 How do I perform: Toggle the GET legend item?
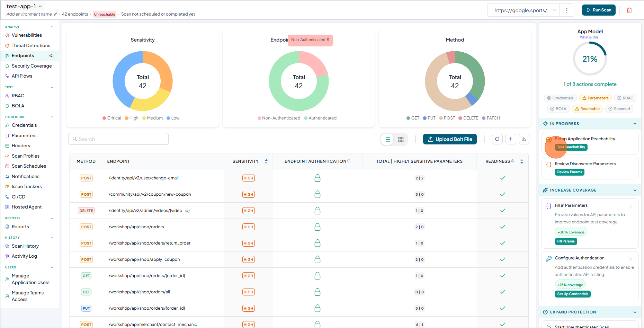(x=413, y=118)
